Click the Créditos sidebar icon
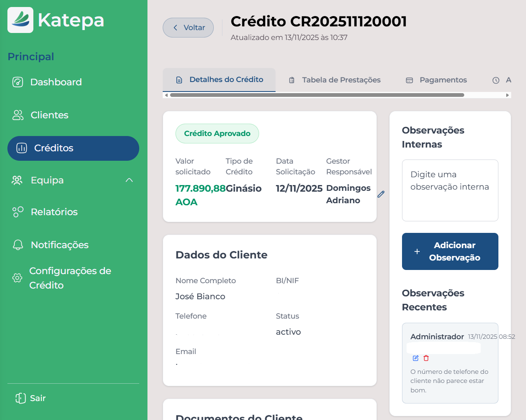Screen dimensions: 526x420 [x=21, y=148]
